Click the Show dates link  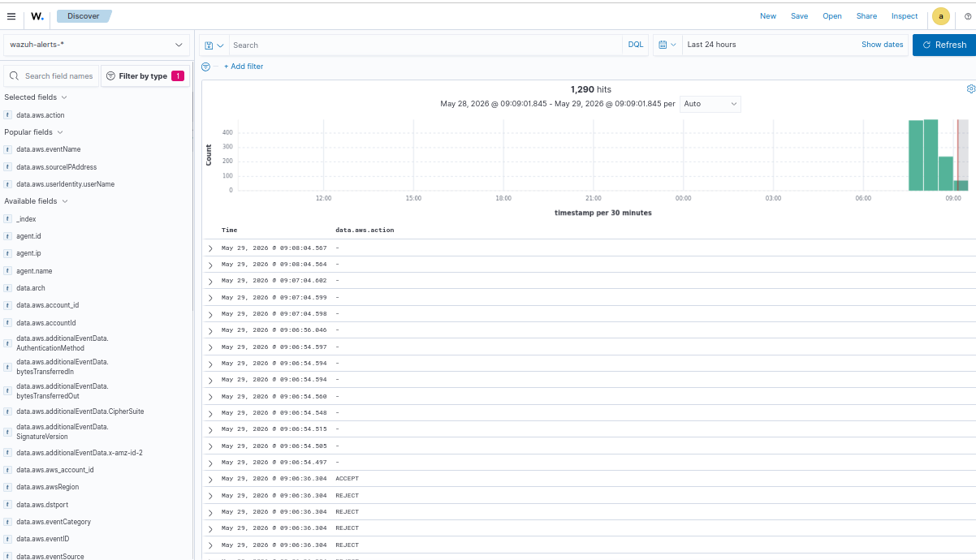pos(882,45)
